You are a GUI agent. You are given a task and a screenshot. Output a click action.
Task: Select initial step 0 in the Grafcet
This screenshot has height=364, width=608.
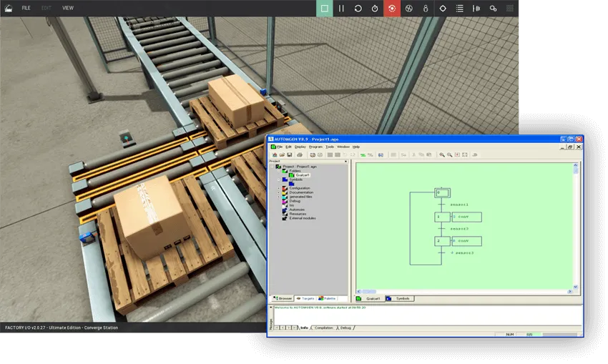442,192
